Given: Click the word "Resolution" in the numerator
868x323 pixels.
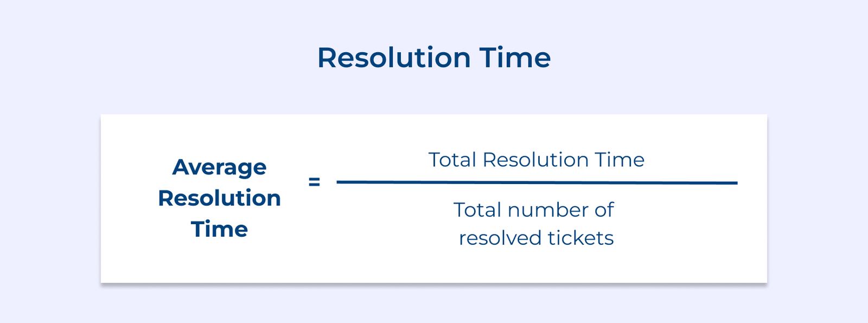Looking at the screenshot, I should pos(535,160).
